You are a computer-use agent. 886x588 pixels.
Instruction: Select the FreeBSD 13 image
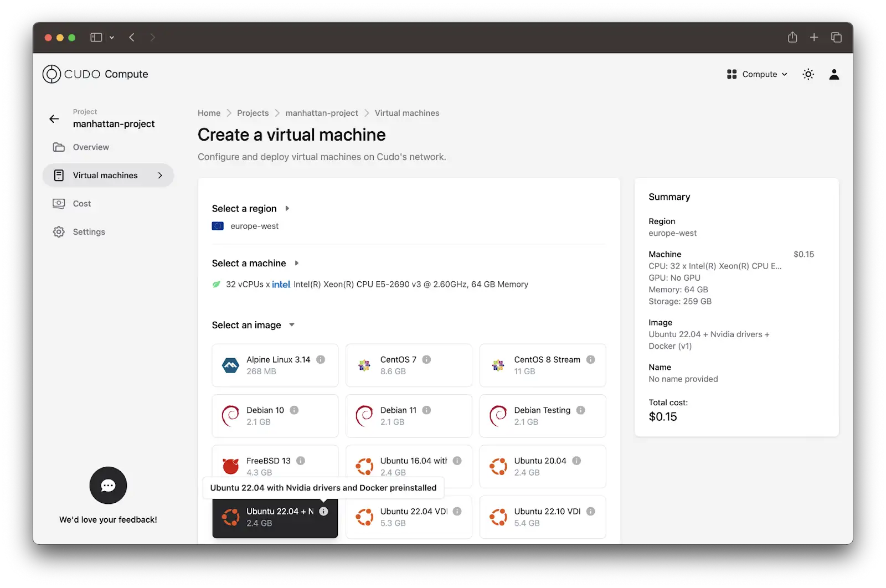pos(275,462)
